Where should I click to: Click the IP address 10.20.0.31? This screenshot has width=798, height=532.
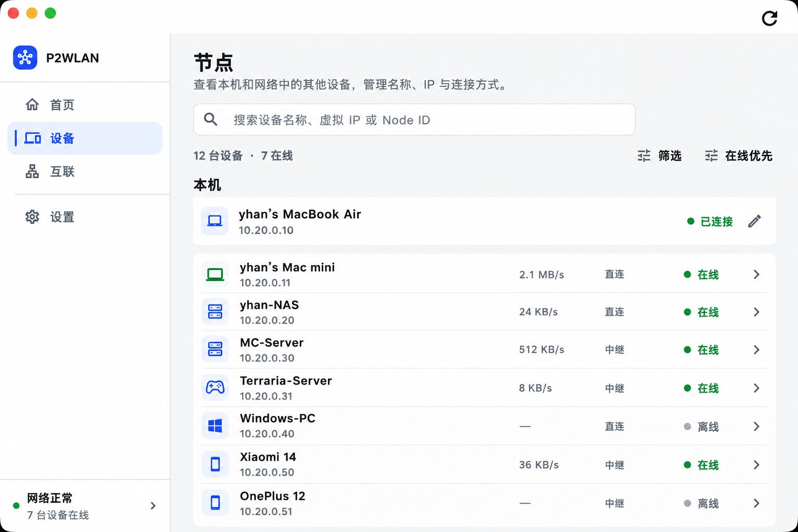(x=266, y=396)
